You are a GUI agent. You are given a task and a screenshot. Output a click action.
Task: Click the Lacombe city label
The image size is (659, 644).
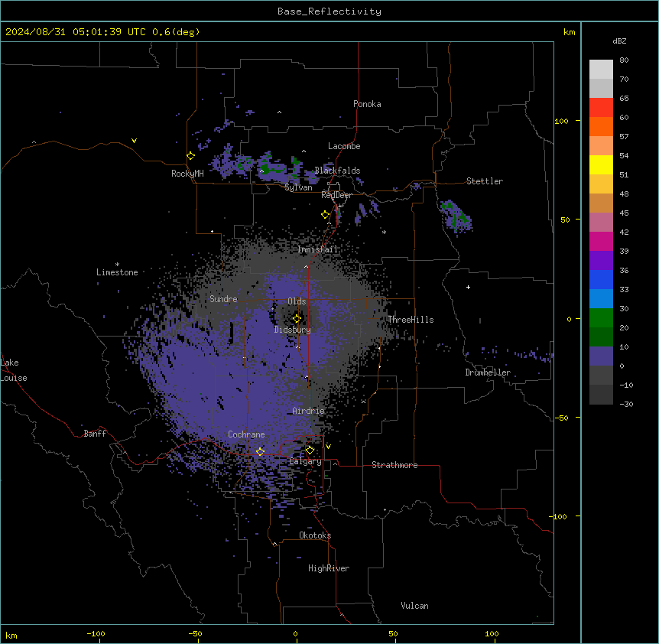coord(344,146)
